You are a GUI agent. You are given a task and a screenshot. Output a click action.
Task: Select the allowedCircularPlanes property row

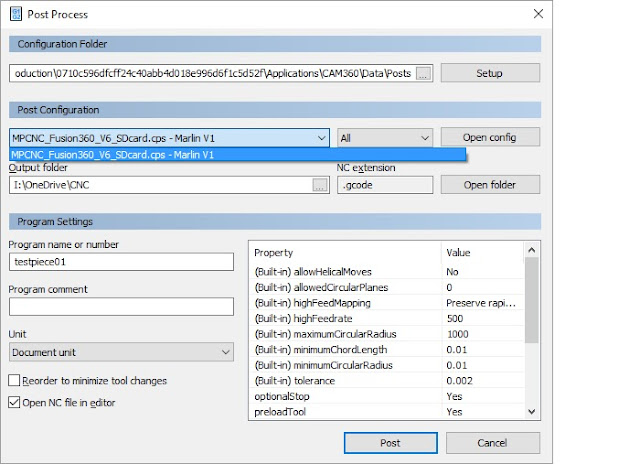(388, 287)
